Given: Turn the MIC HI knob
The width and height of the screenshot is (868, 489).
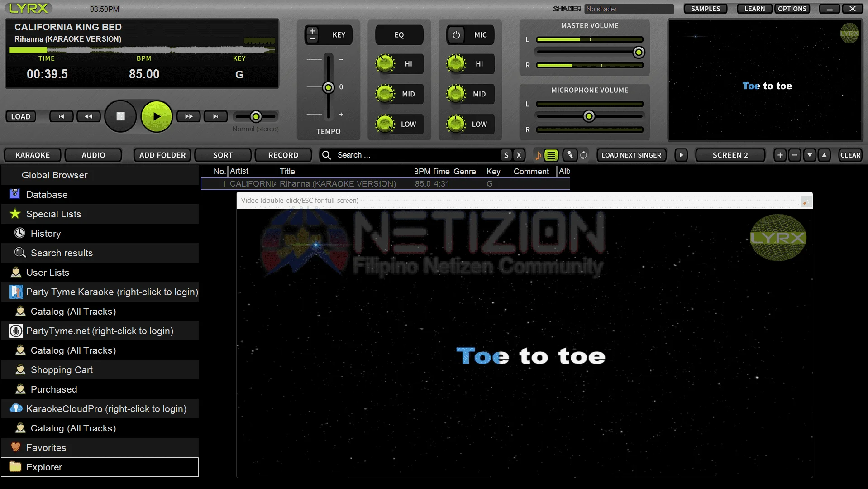Looking at the screenshot, I should [x=456, y=64].
